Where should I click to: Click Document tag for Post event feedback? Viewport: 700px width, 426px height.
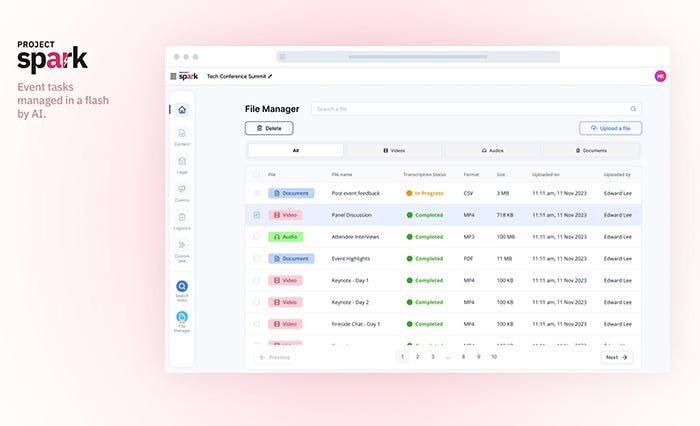coord(291,193)
